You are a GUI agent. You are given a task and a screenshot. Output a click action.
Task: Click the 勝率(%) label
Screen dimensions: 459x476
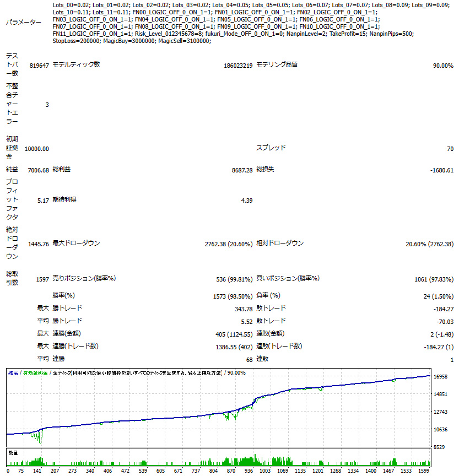point(63,295)
